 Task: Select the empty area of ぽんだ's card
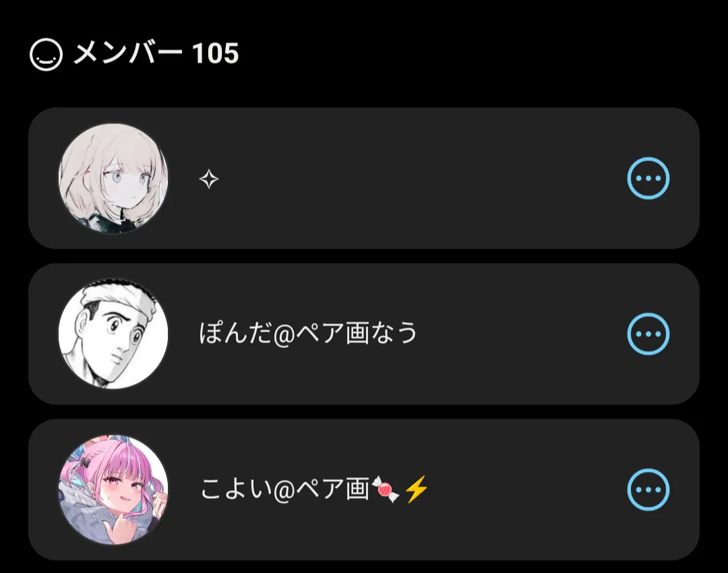520,334
